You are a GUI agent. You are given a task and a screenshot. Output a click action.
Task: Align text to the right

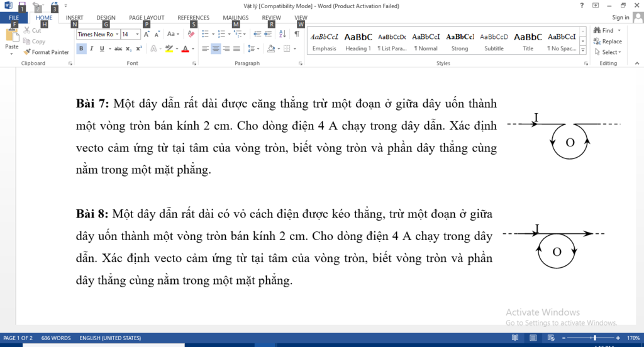[x=226, y=48]
